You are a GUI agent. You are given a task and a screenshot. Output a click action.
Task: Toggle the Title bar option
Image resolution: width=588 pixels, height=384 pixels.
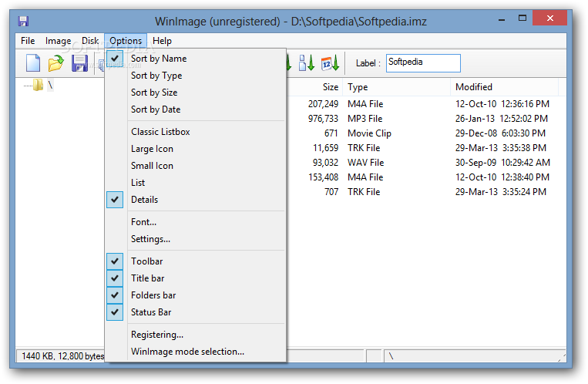[195, 278]
